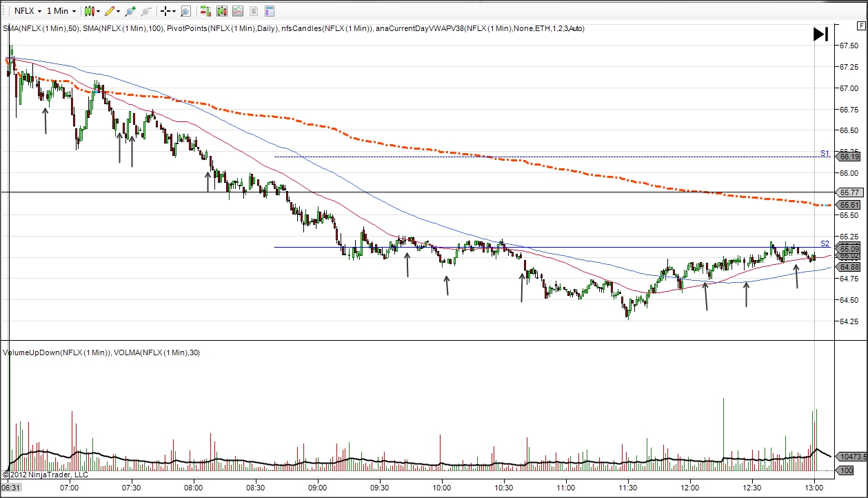The width and height of the screenshot is (868, 498).
Task: Click the zoom in magnifier icon
Action: click(x=130, y=11)
